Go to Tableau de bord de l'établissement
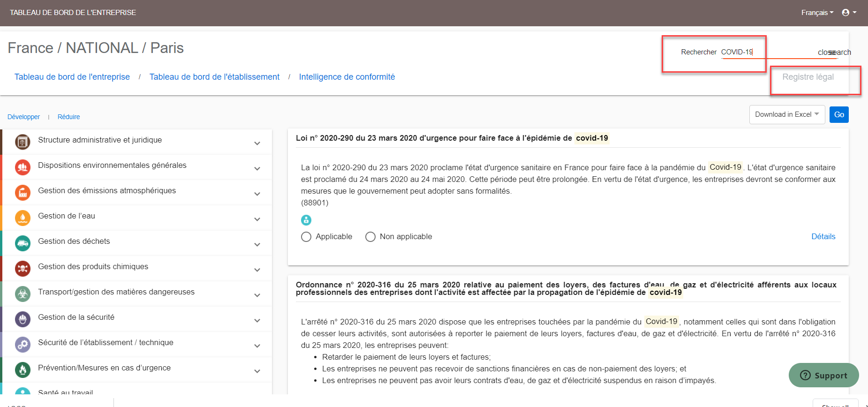The height and width of the screenshot is (407, 868). click(x=214, y=77)
